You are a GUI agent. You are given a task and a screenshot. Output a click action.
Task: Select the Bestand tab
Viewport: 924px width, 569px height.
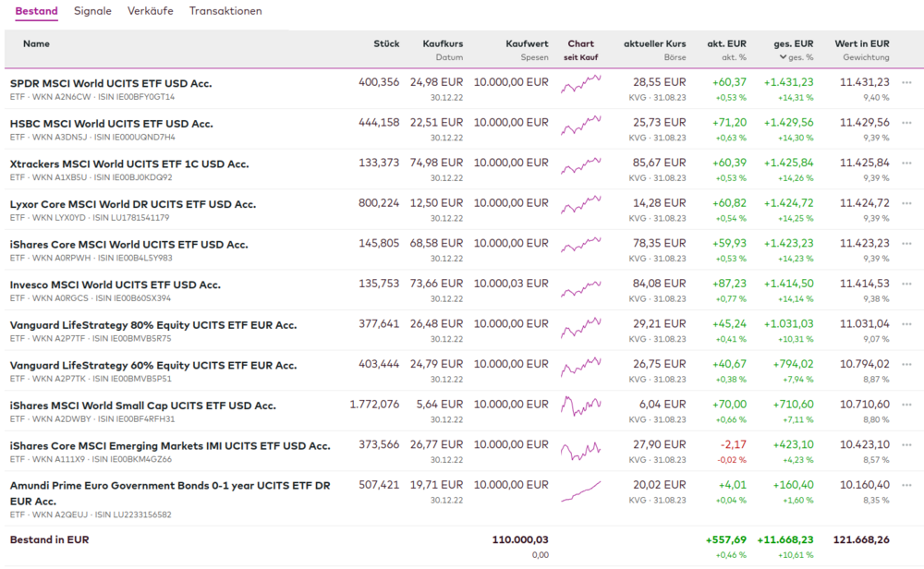[x=36, y=11]
